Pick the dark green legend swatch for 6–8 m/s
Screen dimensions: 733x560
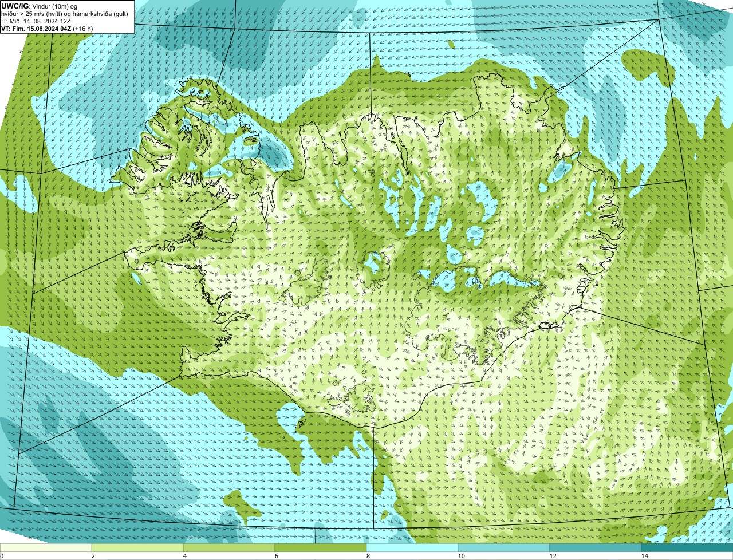coord(321,547)
